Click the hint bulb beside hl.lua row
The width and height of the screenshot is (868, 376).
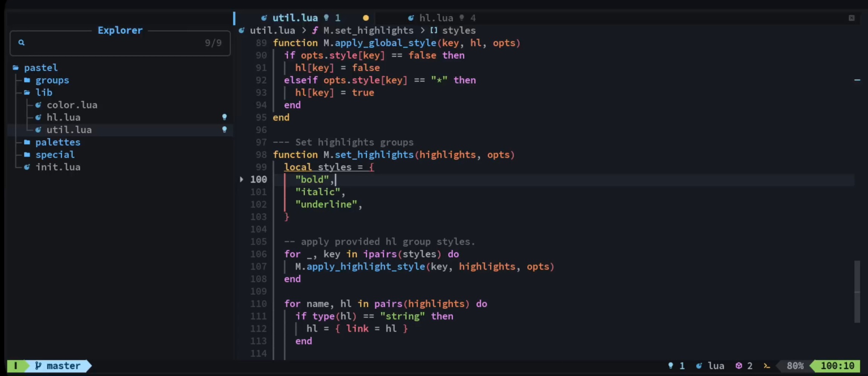224,117
